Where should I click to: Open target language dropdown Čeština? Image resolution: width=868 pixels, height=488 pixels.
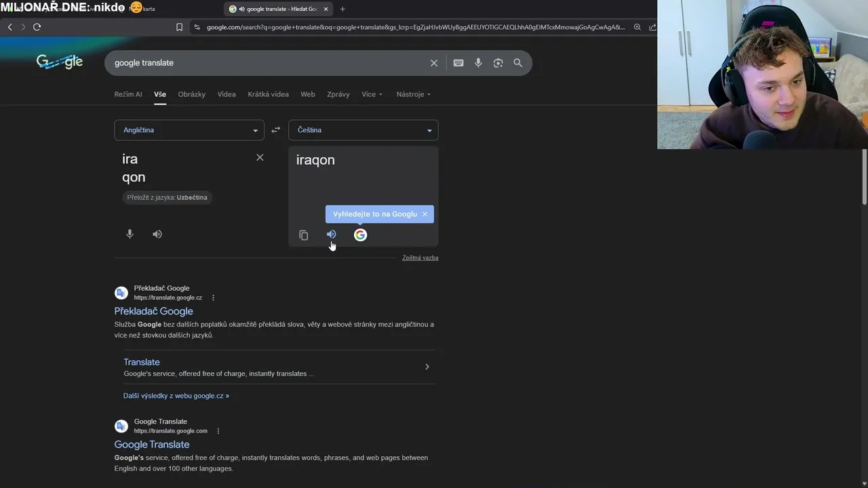tap(363, 130)
